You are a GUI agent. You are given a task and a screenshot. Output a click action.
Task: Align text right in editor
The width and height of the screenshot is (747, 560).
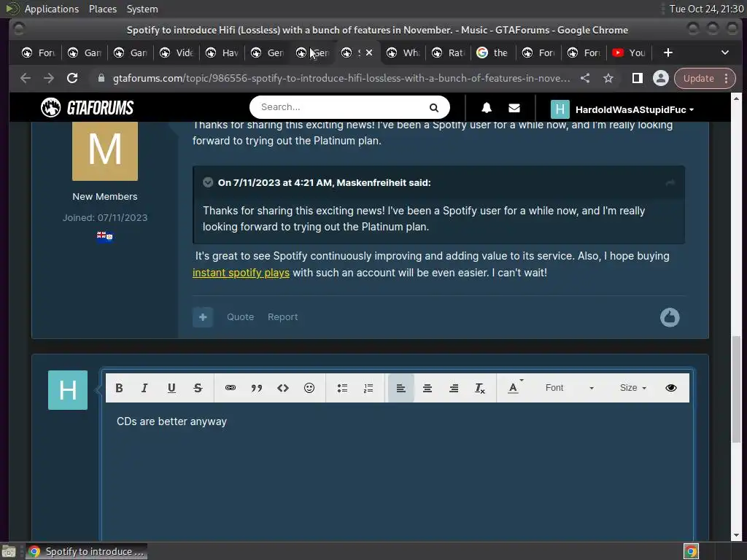click(454, 388)
